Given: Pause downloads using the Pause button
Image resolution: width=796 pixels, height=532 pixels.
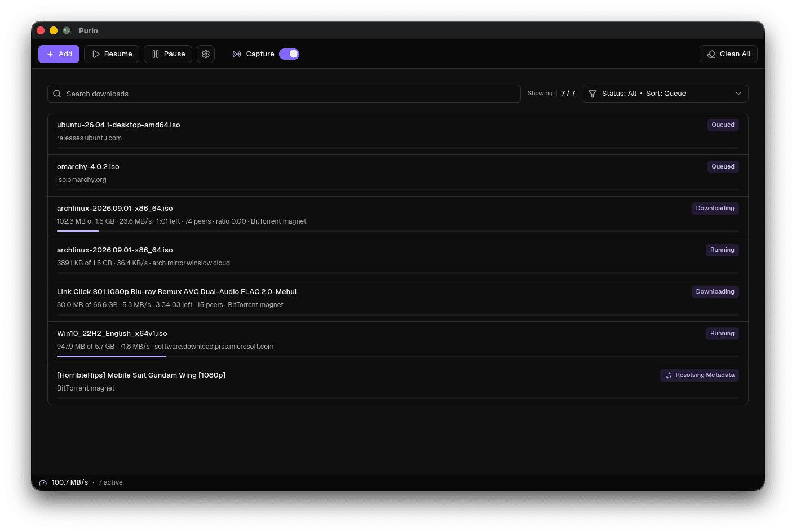Looking at the screenshot, I should (x=168, y=54).
